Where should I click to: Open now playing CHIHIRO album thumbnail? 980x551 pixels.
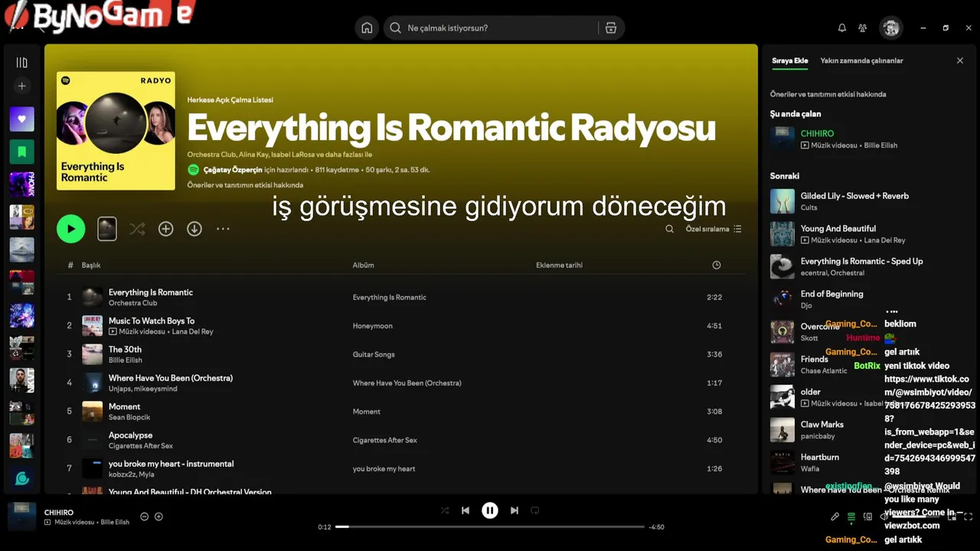coord(21,517)
